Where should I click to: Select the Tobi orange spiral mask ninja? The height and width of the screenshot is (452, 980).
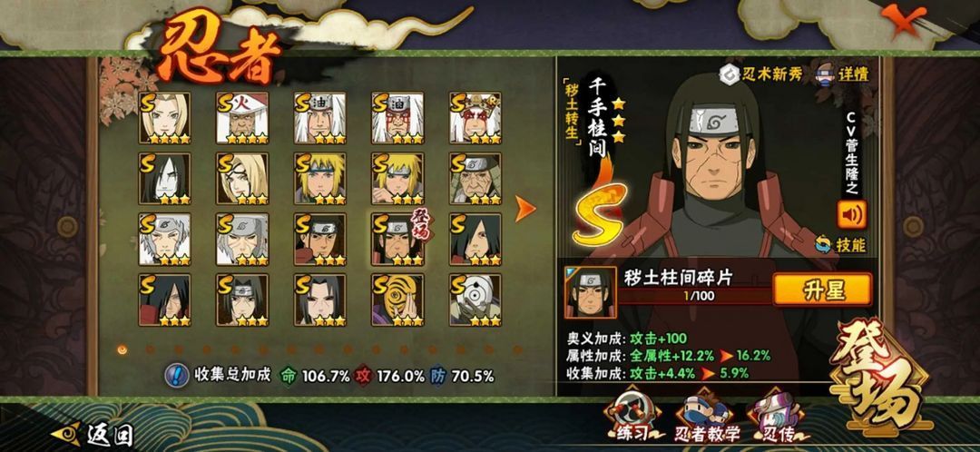(x=397, y=300)
